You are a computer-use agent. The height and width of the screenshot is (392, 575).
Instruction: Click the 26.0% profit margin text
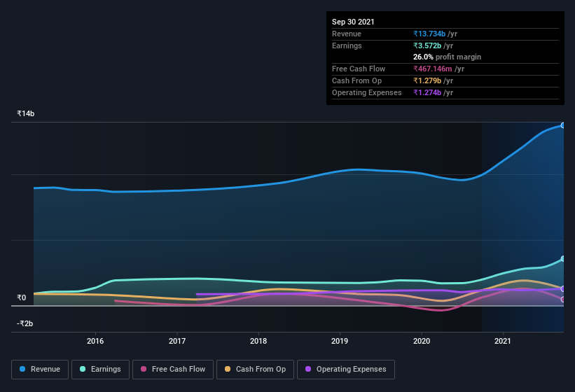[447, 57]
